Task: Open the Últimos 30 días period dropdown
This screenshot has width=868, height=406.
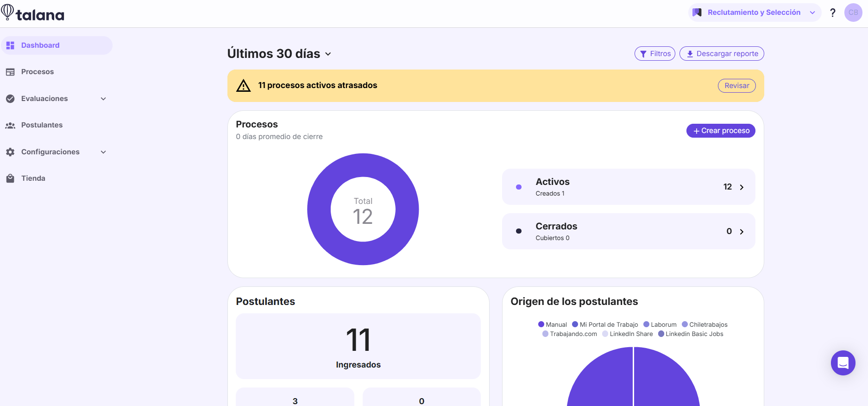Action: (279, 54)
